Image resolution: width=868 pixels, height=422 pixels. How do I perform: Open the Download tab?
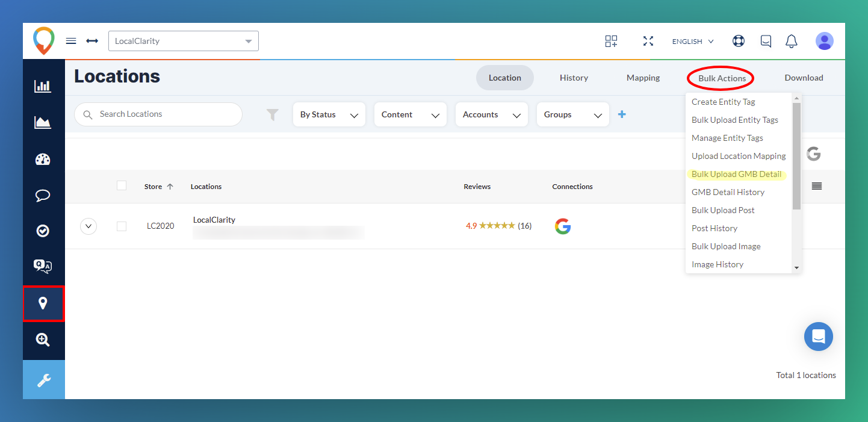(x=804, y=78)
